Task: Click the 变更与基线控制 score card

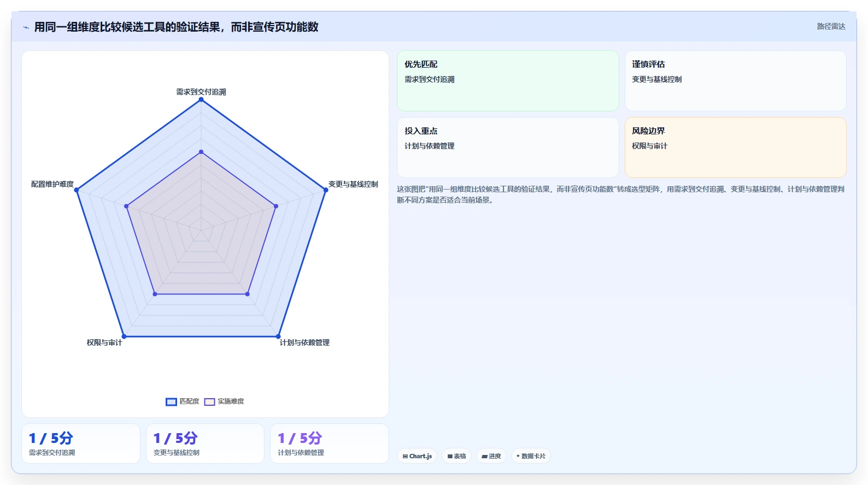Action: coord(205,443)
